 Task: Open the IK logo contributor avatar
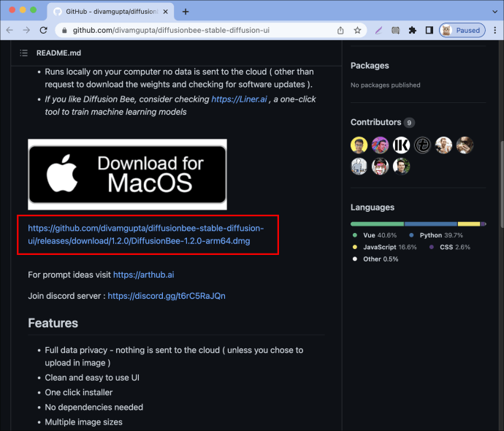tap(402, 145)
